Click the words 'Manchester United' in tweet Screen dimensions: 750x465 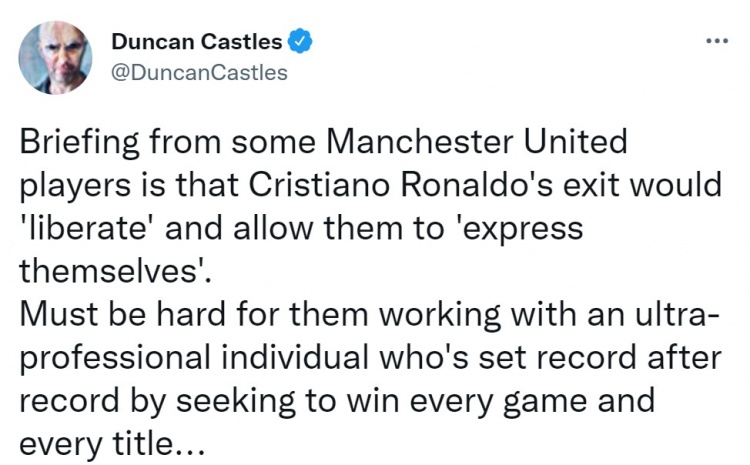pyautogui.click(x=477, y=142)
